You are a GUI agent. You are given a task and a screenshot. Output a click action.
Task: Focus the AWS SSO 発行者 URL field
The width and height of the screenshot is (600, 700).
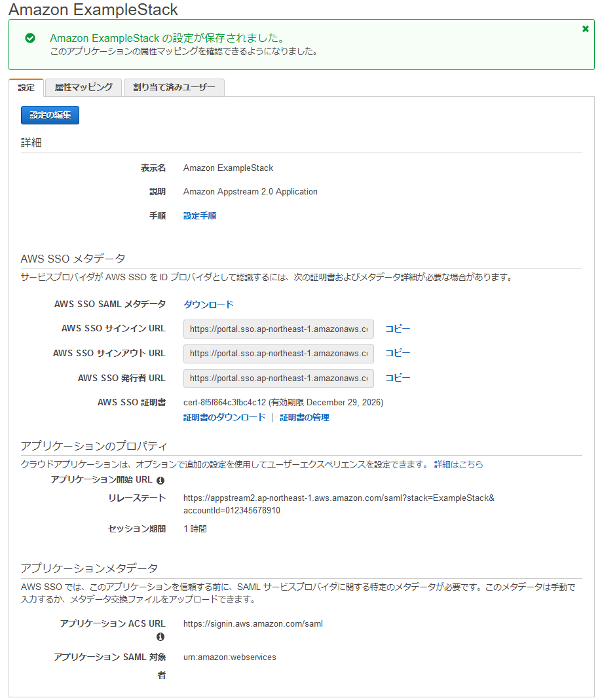pyautogui.click(x=278, y=378)
